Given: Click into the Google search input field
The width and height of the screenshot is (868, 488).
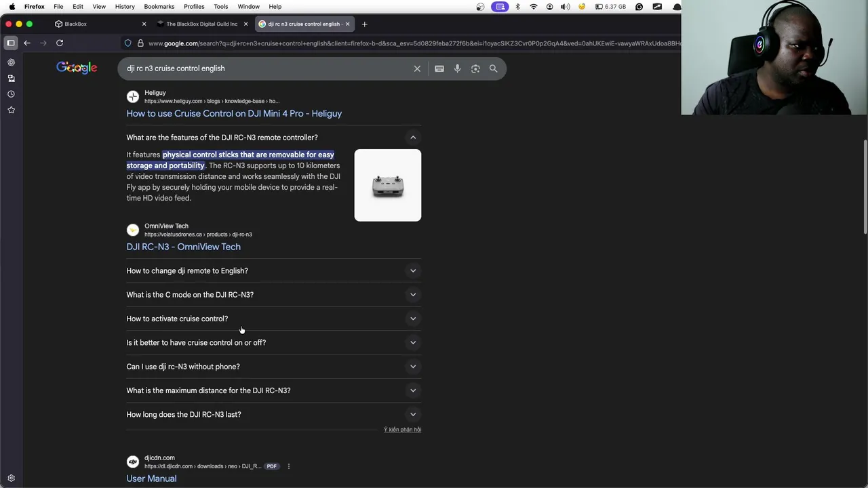Looking at the screenshot, I should point(268,68).
